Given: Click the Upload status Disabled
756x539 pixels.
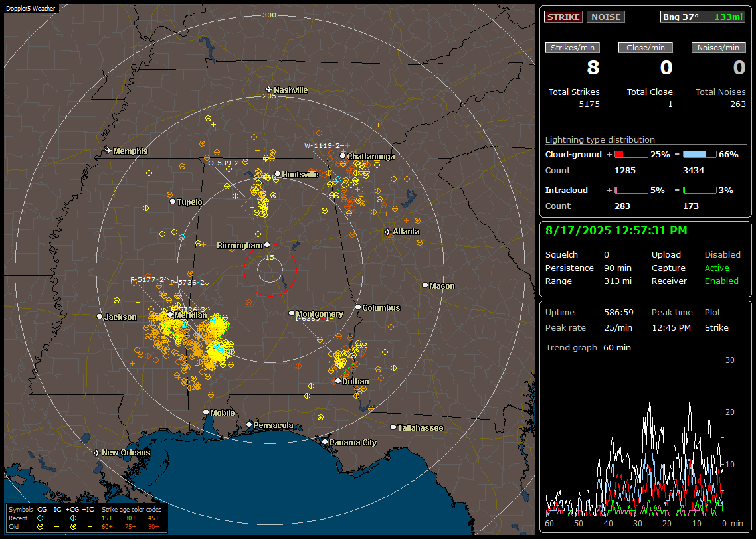Looking at the screenshot, I should pos(722,255).
